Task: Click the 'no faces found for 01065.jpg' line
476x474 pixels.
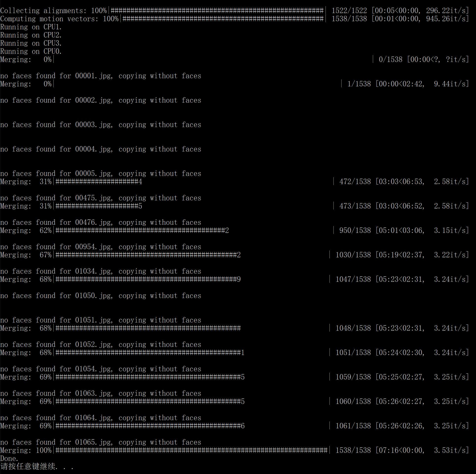Action: coord(101,442)
